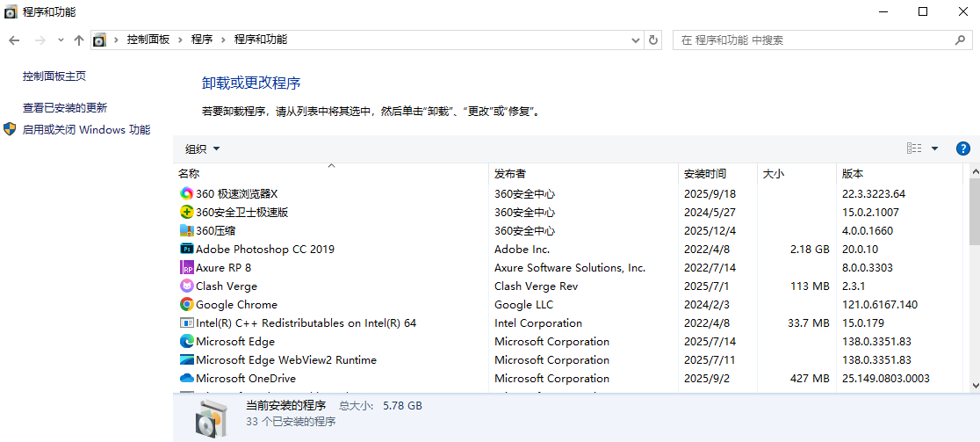Click install date 2024/5/27
The image size is (980, 442).
pyautogui.click(x=710, y=212)
